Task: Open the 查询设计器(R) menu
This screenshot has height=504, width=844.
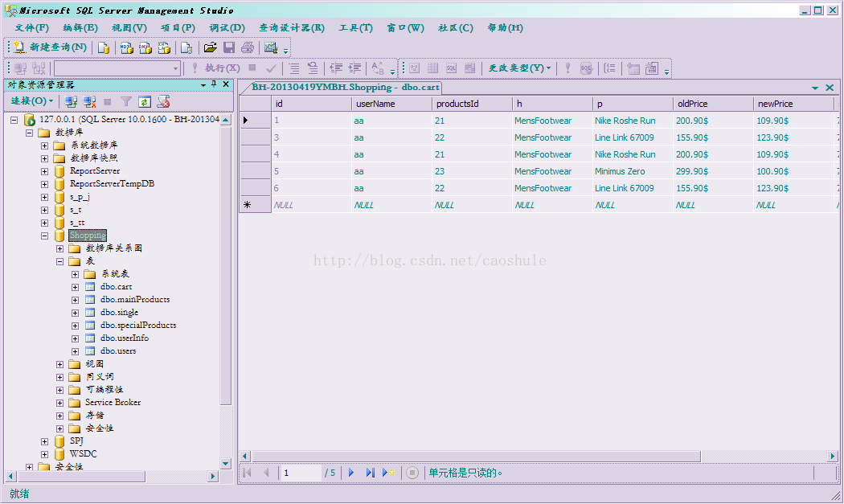Action: click(292, 28)
